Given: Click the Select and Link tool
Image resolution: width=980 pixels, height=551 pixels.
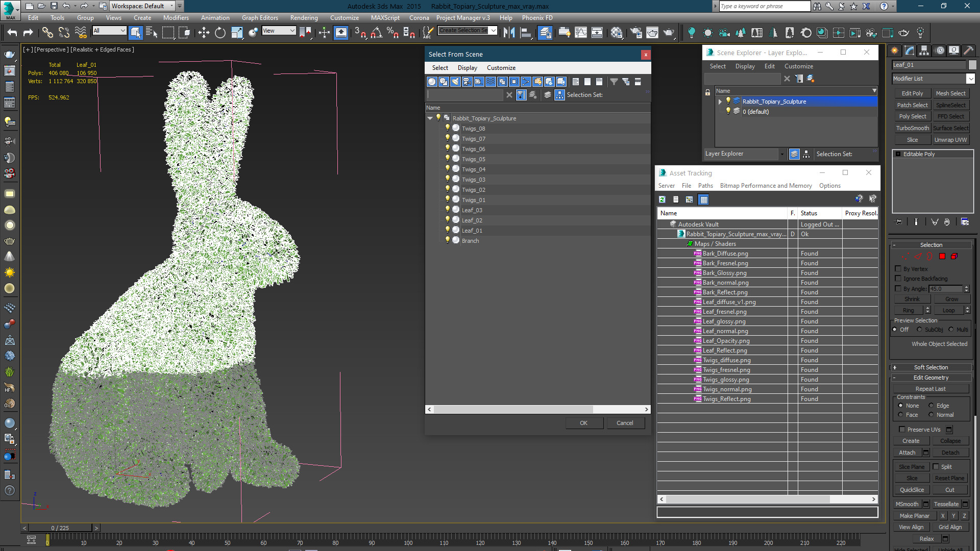Looking at the screenshot, I should (x=47, y=33).
